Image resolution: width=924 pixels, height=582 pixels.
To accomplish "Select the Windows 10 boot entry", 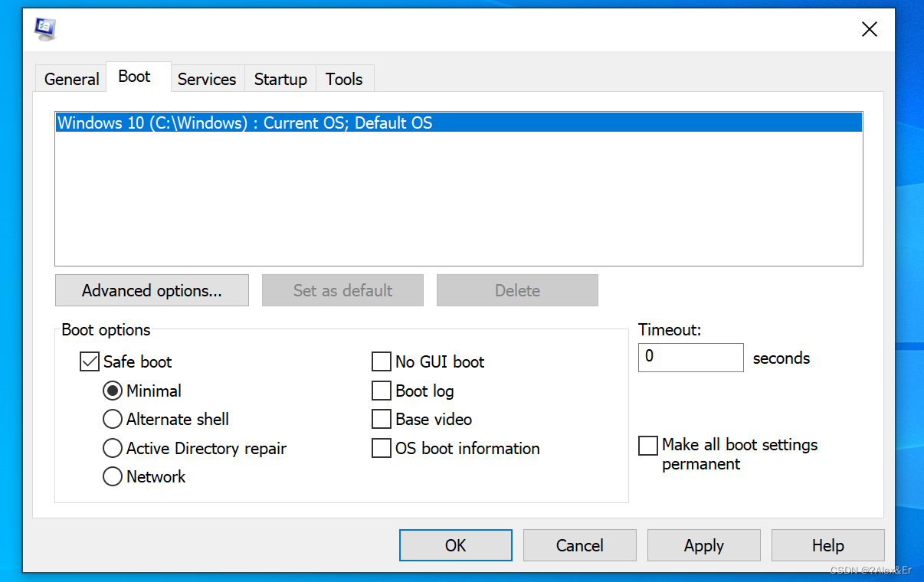I will point(459,123).
